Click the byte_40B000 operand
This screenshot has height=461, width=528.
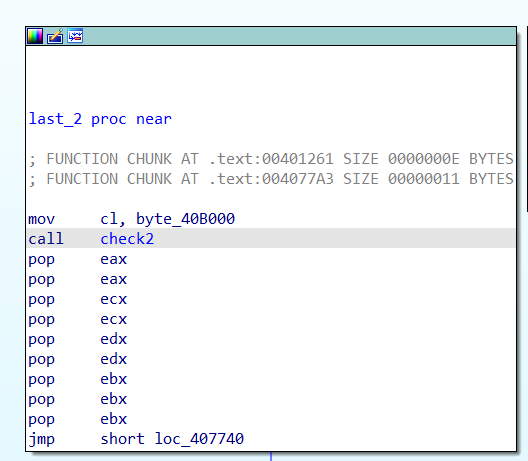coord(186,219)
